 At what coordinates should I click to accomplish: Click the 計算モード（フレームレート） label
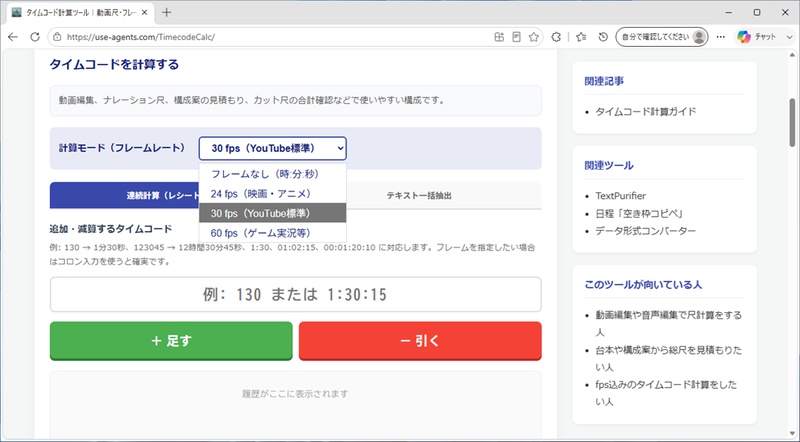coord(122,148)
